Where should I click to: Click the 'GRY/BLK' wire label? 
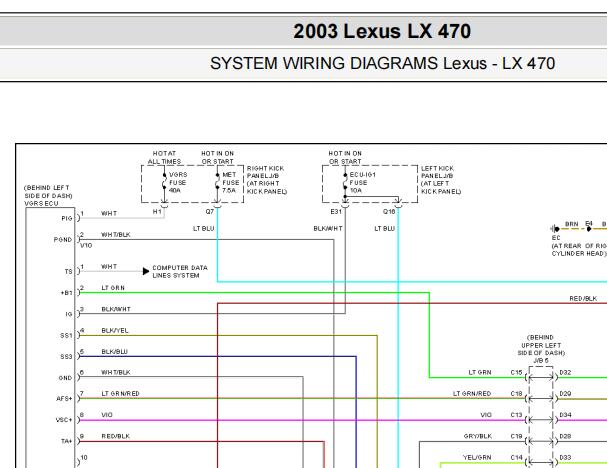pos(478,436)
